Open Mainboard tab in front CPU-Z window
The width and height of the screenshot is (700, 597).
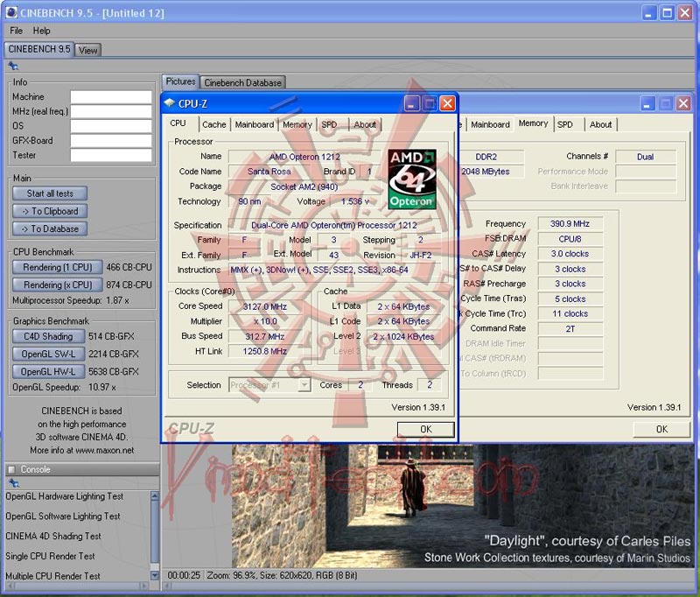(x=255, y=124)
